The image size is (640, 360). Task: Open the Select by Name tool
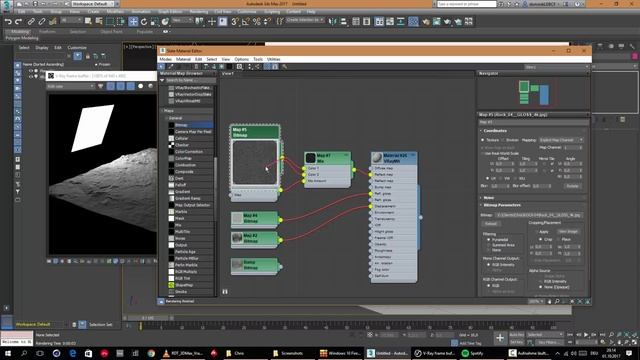99,21
